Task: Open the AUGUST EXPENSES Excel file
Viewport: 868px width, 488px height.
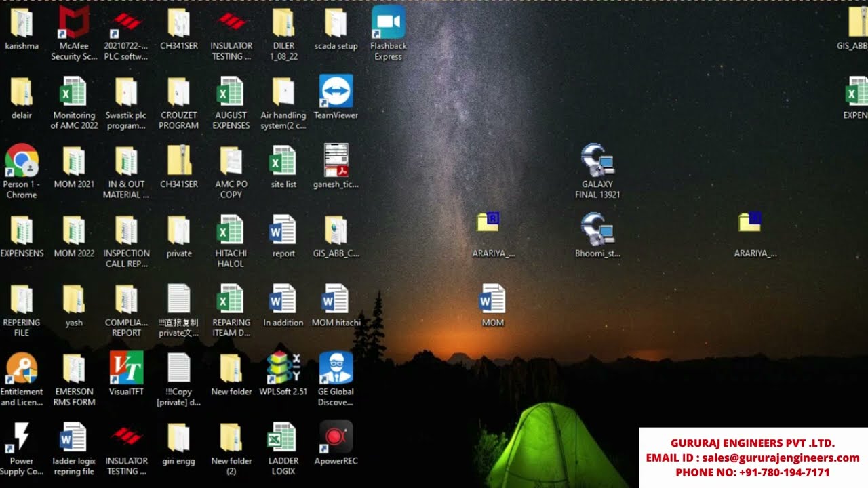Action: [x=231, y=102]
